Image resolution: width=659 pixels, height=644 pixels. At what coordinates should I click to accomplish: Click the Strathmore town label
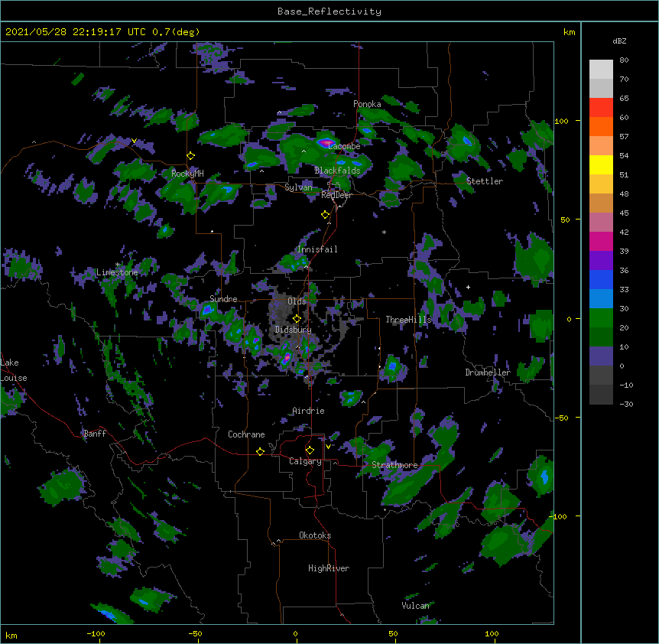coord(394,465)
